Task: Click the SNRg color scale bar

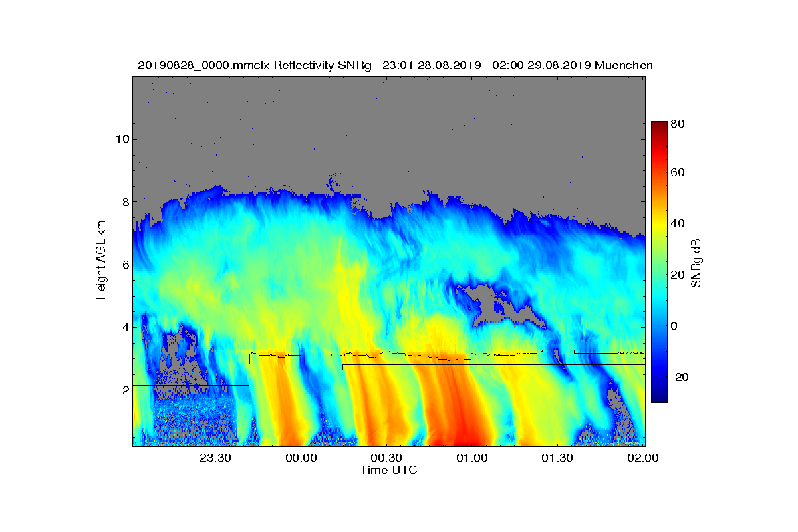Action: pyautogui.click(x=659, y=262)
